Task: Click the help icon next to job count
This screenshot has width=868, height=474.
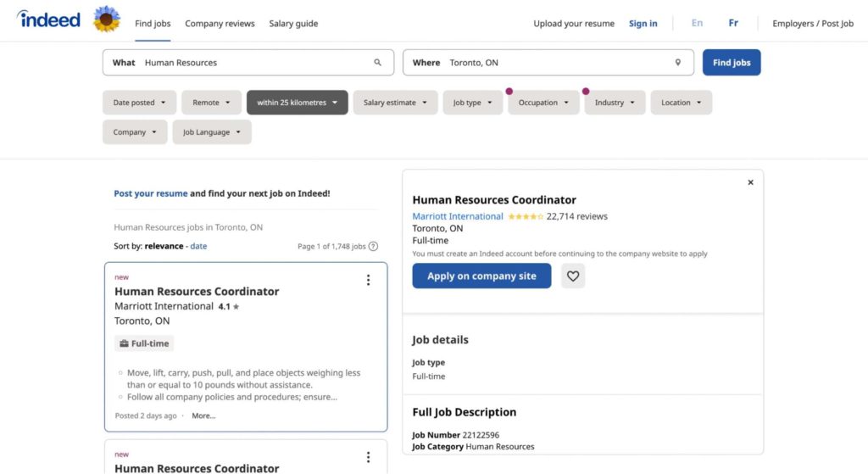Action: point(374,247)
